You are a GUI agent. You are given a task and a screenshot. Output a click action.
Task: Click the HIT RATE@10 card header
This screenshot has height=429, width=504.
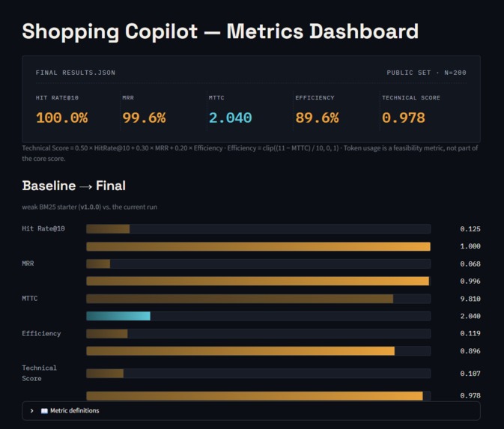[x=57, y=97]
